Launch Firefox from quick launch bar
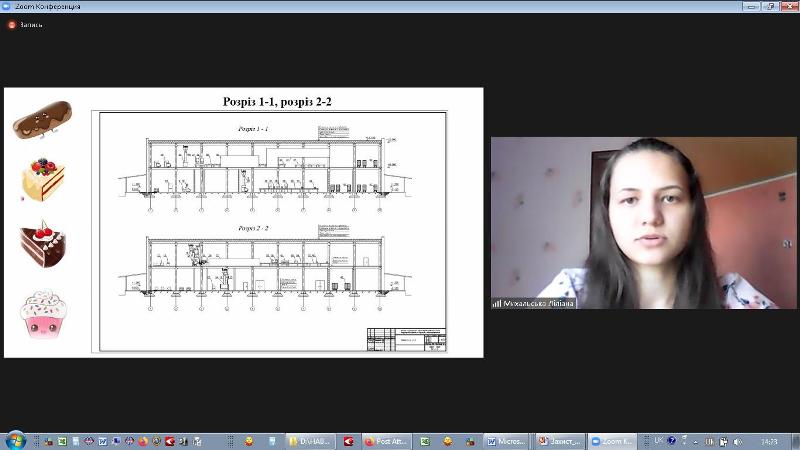 [143, 441]
